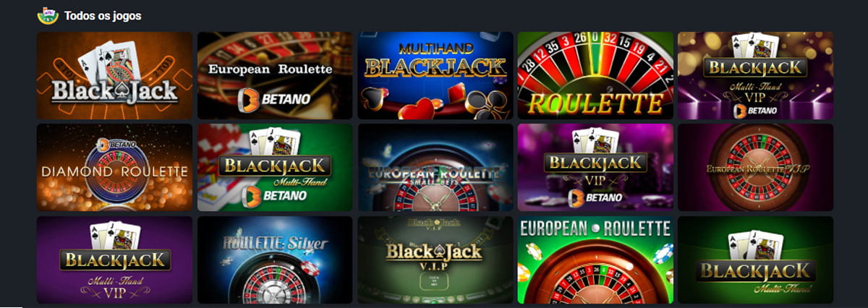
Task: Launch the European Roulette Betano game
Action: [275, 75]
